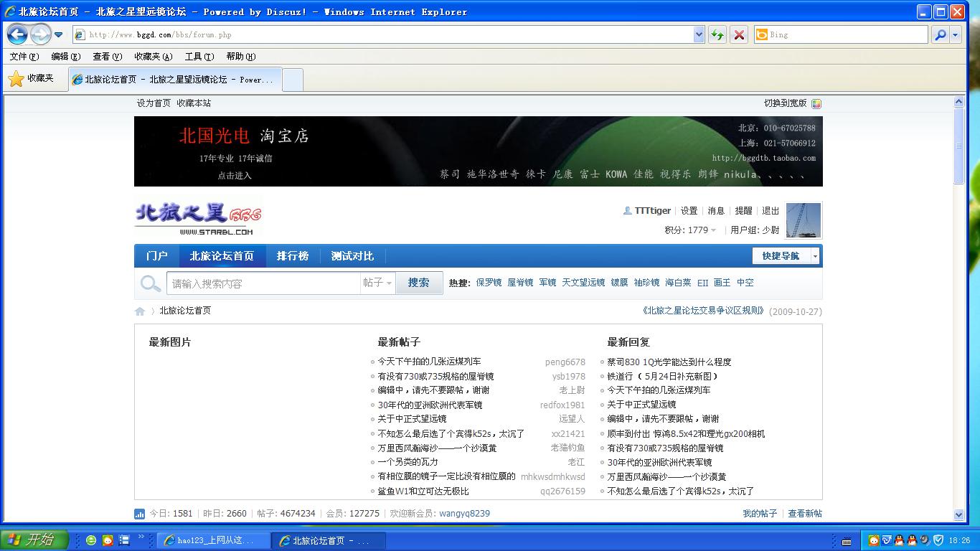Open the 查看 menu
This screenshot has height=551, width=980.
tap(106, 57)
